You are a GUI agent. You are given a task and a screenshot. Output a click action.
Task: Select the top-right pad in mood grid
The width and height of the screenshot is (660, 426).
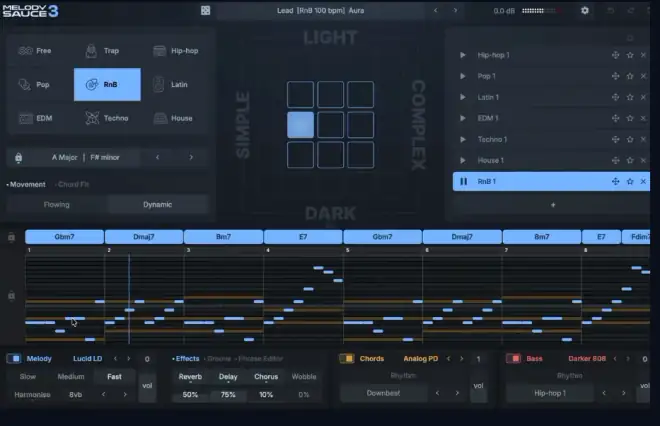361,95
